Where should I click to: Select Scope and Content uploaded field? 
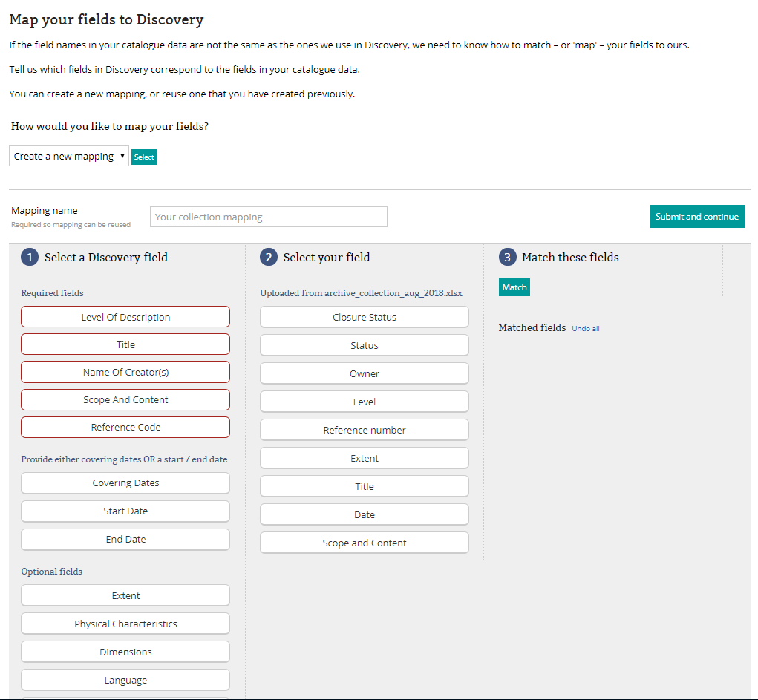(365, 543)
